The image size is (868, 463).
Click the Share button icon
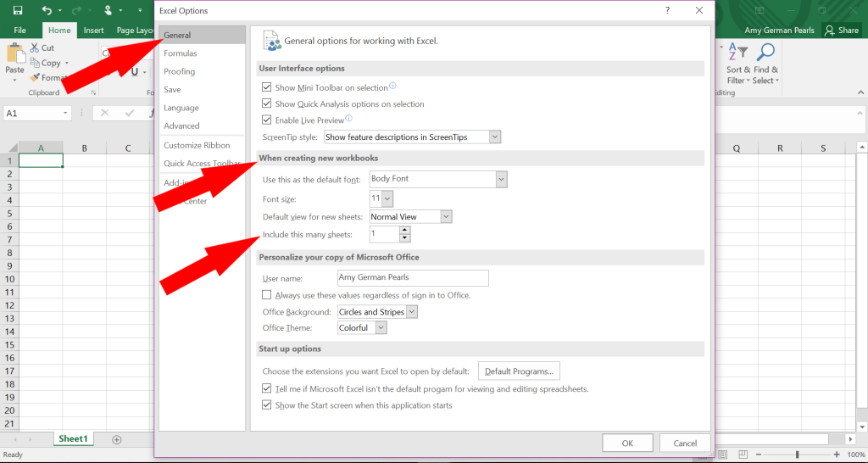point(829,31)
